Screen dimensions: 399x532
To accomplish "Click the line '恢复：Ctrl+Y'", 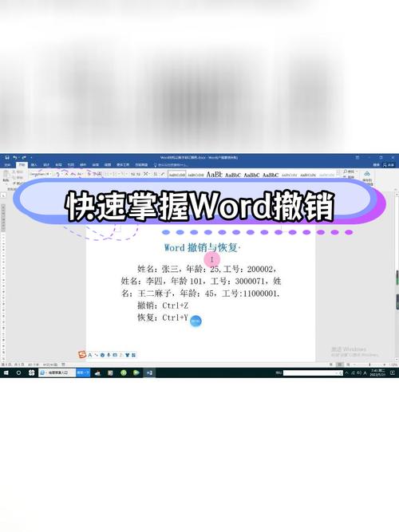I will (x=163, y=317).
